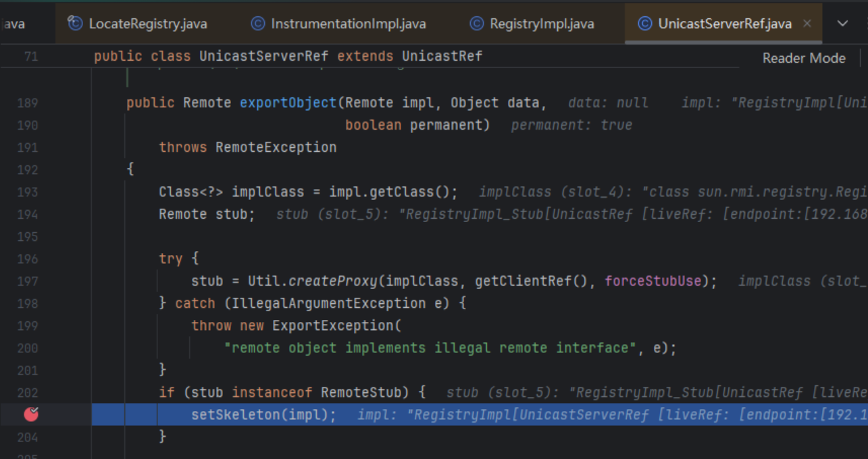
Task: Click the sticky UnicastServerRef class header line
Action: (x=288, y=56)
